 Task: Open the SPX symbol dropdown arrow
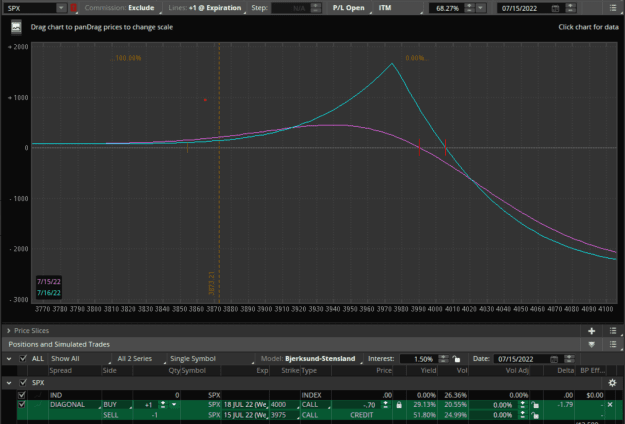pos(61,8)
